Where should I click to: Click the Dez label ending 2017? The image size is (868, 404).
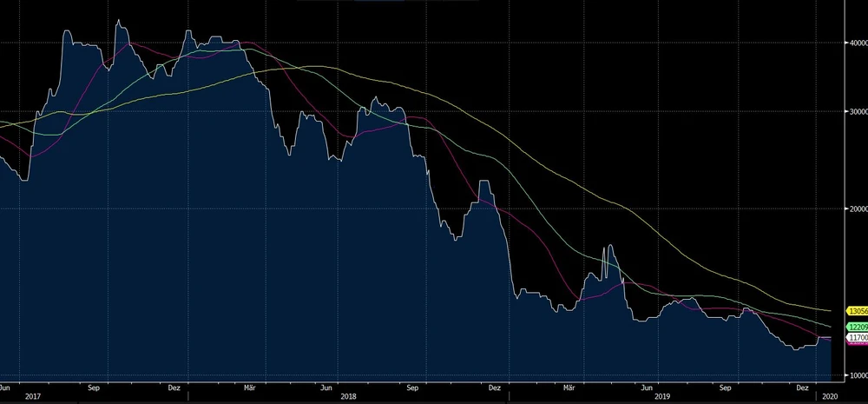pos(174,387)
